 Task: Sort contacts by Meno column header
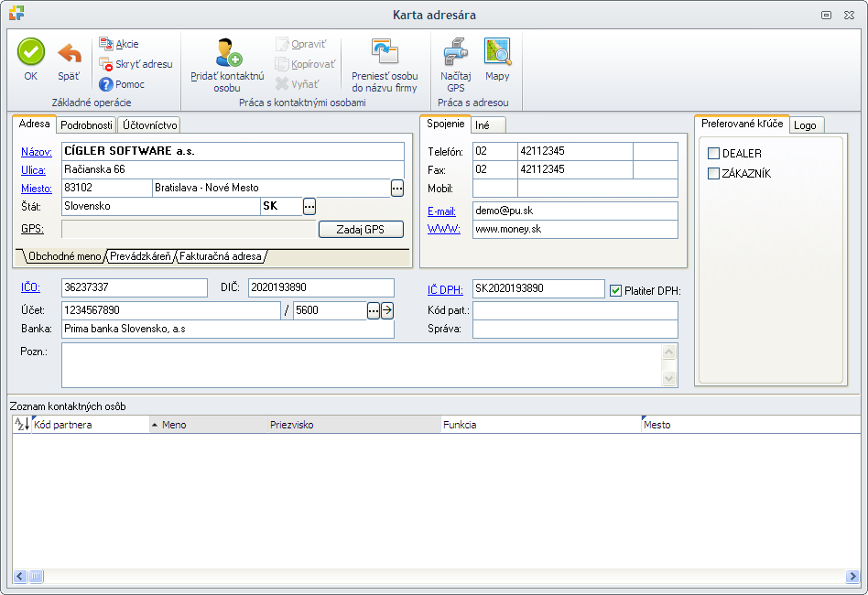(x=209, y=425)
